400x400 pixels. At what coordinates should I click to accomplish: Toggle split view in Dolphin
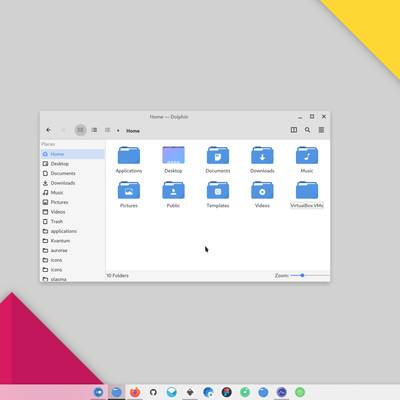[x=294, y=130]
